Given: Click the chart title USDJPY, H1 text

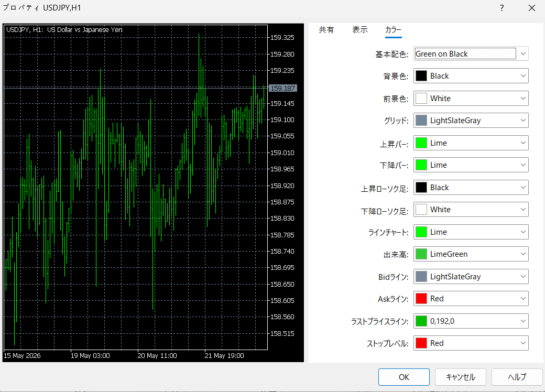Looking at the screenshot, I should click(64, 30).
